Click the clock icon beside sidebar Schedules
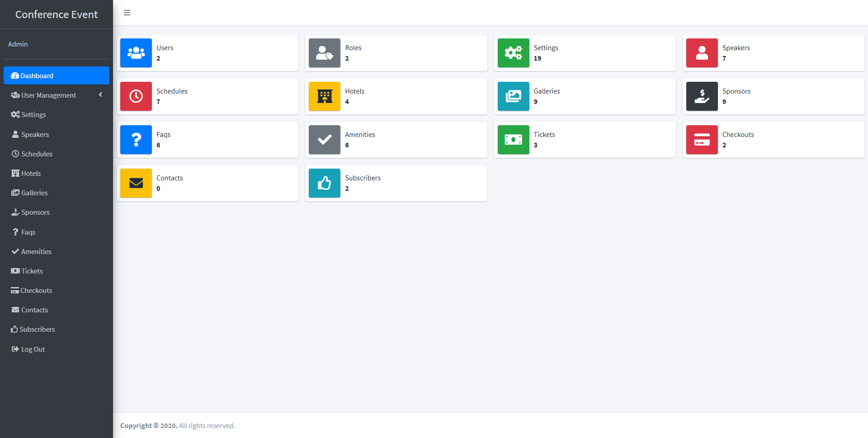The height and width of the screenshot is (438, 868). [x=15, y=154]
